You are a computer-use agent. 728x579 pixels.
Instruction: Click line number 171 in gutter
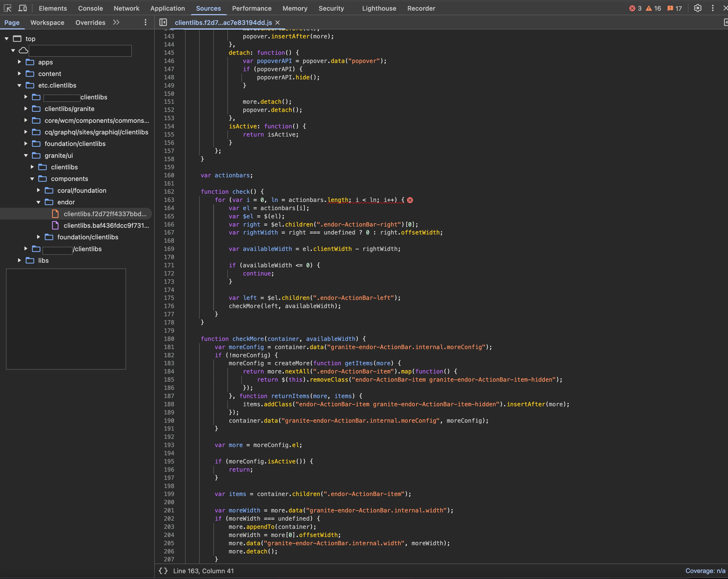(x=169, y=265)
